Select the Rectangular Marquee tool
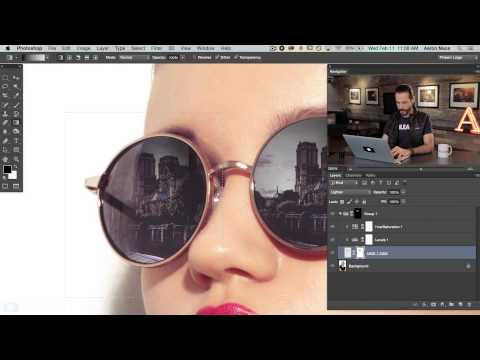The image size is (480, 360). [5, 78]
